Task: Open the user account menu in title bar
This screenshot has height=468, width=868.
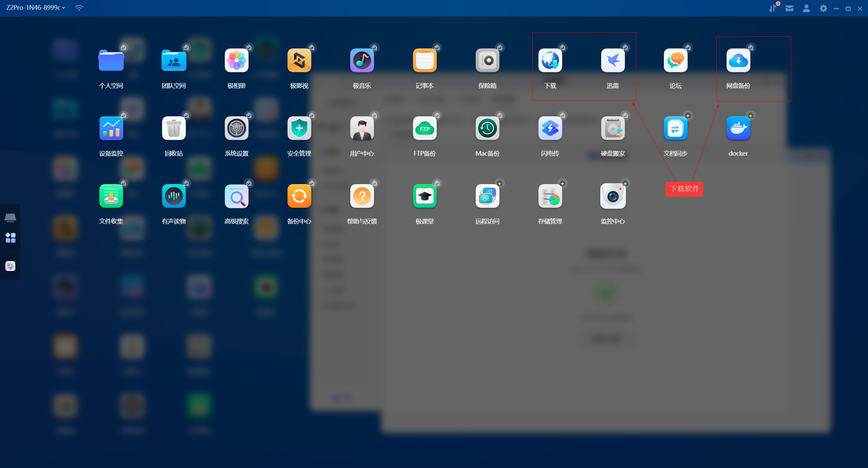Action: pyautogui.click(x=806, y=8)
